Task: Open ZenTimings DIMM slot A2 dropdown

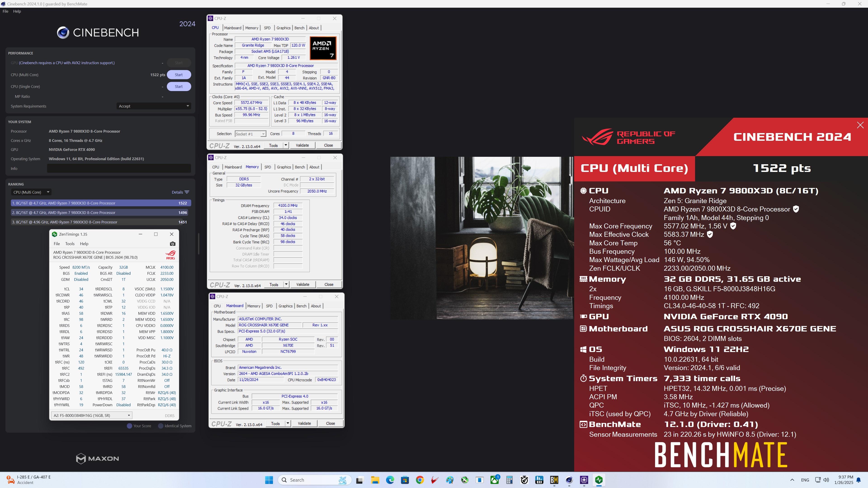Action: point(91,415)
